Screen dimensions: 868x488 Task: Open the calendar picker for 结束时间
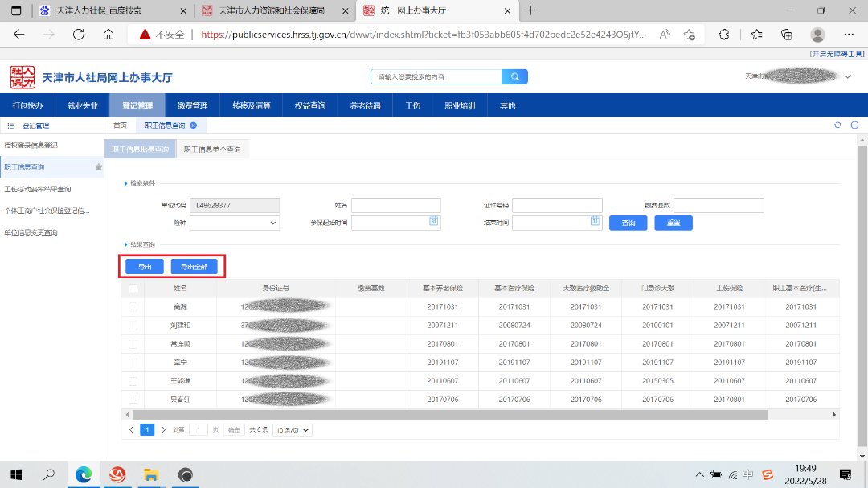(595, 222)
